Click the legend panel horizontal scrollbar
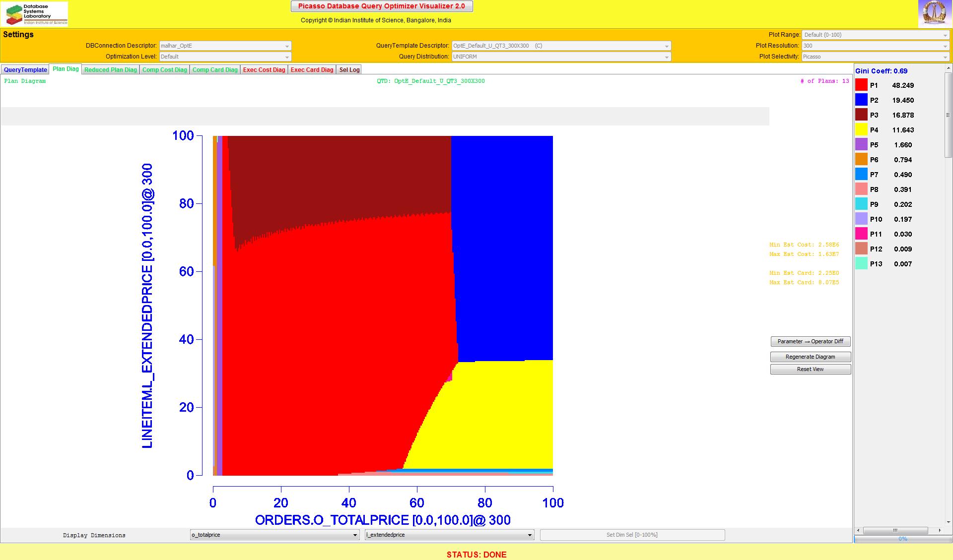Screen dimensions: 953x560 click(896, 530)
